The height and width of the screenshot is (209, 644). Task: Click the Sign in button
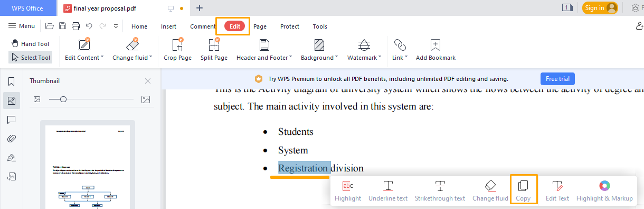pyautogui.click(x=600, y=8)
